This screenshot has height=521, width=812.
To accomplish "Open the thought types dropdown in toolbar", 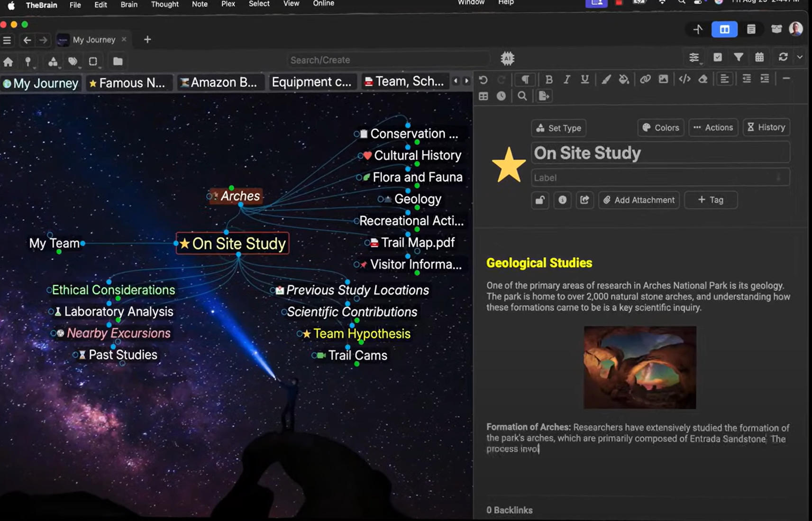I will [x=53, y=62].
